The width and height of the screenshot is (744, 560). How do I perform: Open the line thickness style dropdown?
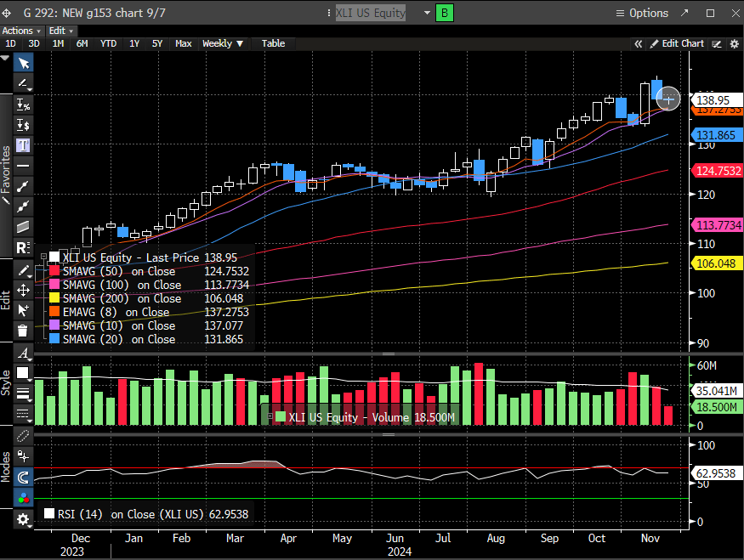pyautogui.click(x=23, y=393)
